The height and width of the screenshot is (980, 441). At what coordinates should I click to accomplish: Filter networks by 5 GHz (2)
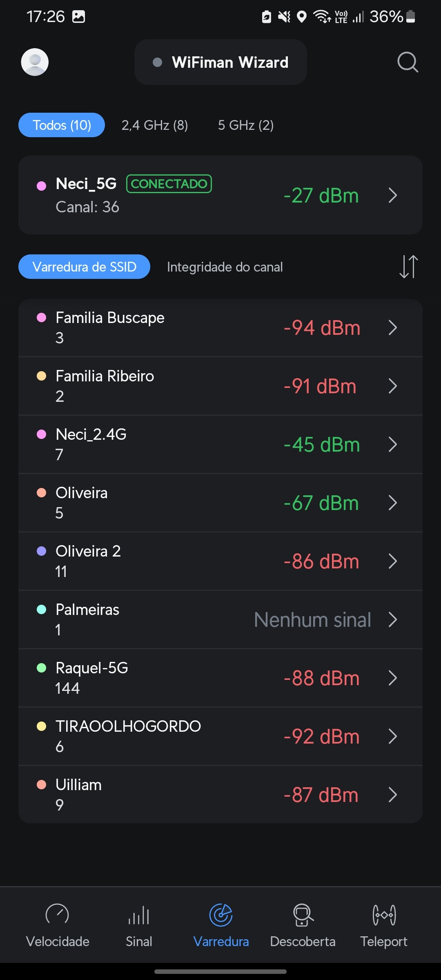click(x=246, y=125)
